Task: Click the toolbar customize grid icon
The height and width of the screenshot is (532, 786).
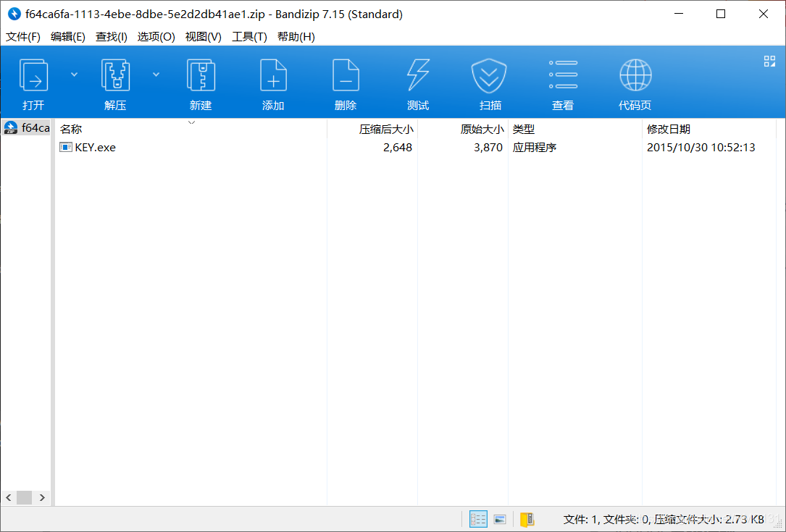Action: pyautogui.click(x=769, y=61)
